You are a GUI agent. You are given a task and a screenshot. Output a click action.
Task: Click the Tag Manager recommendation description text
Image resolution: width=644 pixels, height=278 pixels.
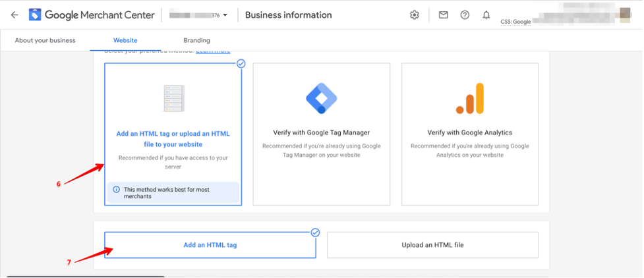(322, 150)
